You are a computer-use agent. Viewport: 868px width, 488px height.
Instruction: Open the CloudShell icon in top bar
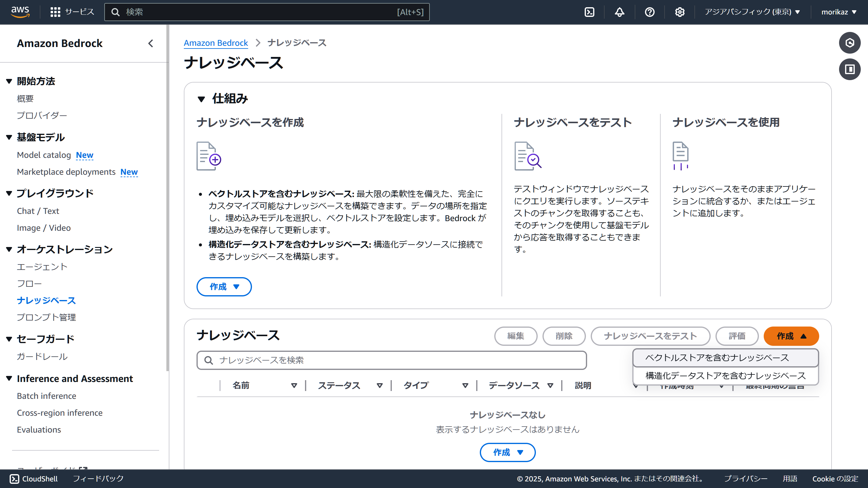point(589,12)
